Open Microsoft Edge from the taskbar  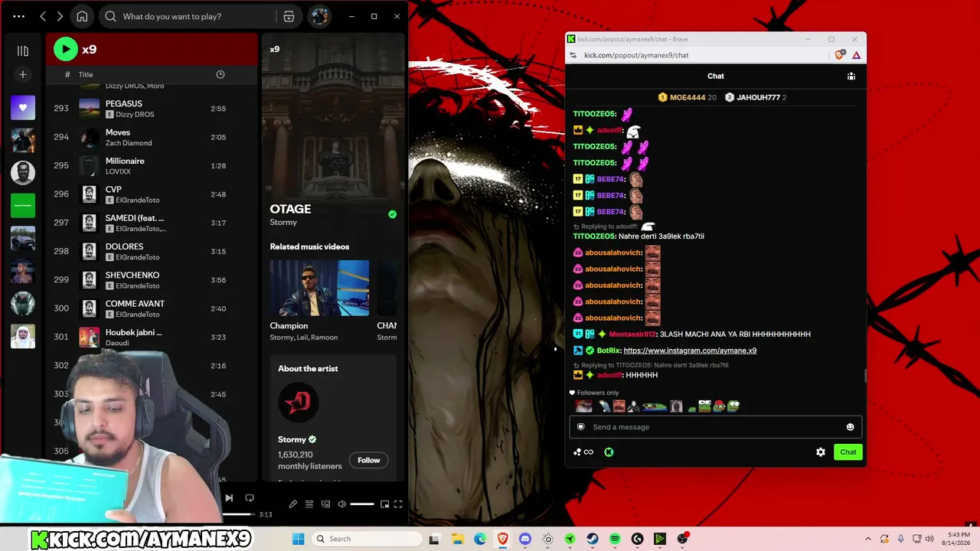pyautogui.click(x=480, y=539)
